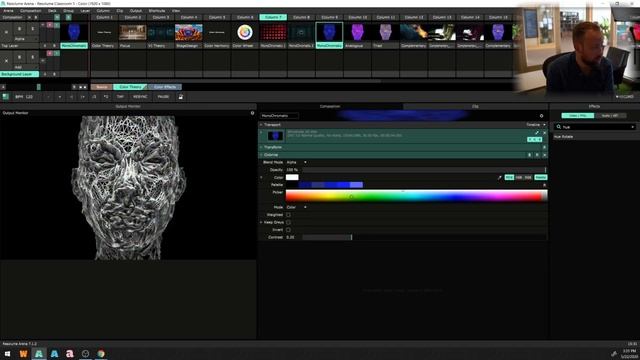Click the lock icon in tempo toolbar
Viewport: 640px width, 360px height.
(x=180, y=97)
